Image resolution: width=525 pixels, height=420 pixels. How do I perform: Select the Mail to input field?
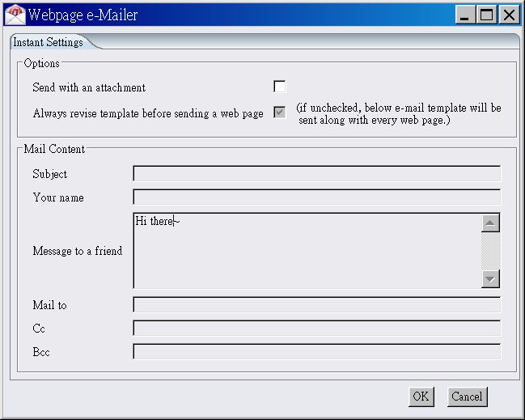point(316,304)
